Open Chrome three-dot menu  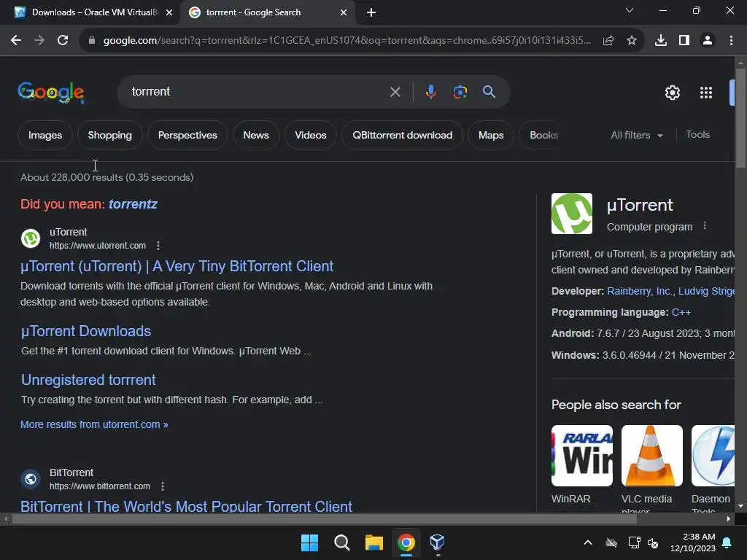tap(731, 41)
